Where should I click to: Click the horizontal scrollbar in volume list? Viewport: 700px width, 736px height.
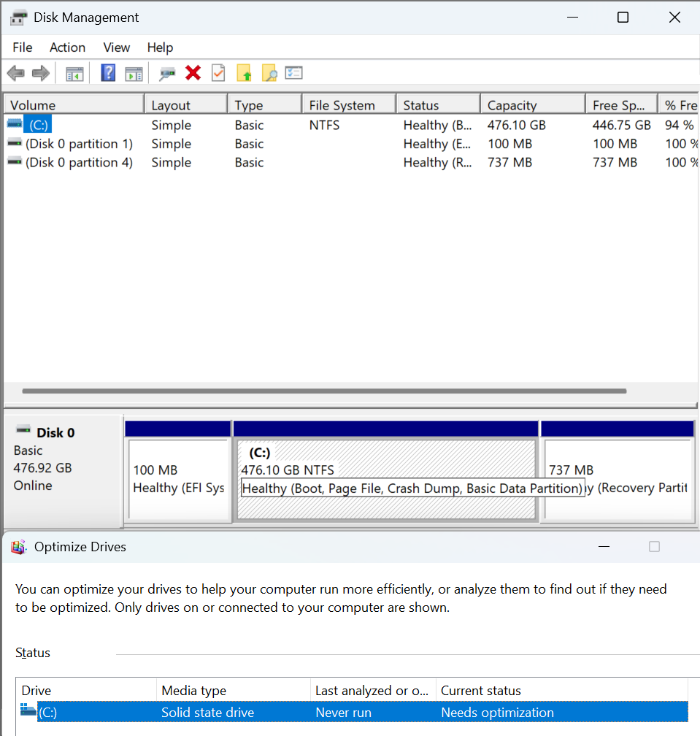tap(324, 391)
